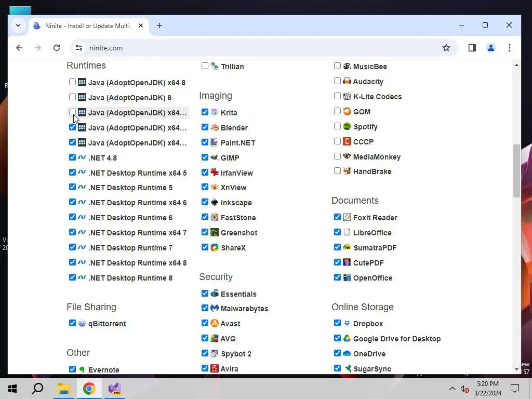Check the Java (AdoptOpenJDK) 8 checkbox

tap(72, 97)
